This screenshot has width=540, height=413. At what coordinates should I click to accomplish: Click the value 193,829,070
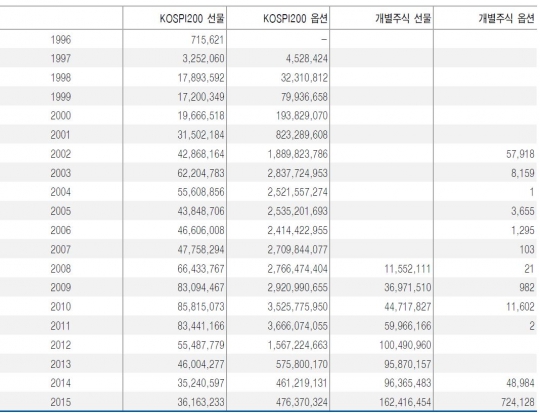[x=302, y=116]
